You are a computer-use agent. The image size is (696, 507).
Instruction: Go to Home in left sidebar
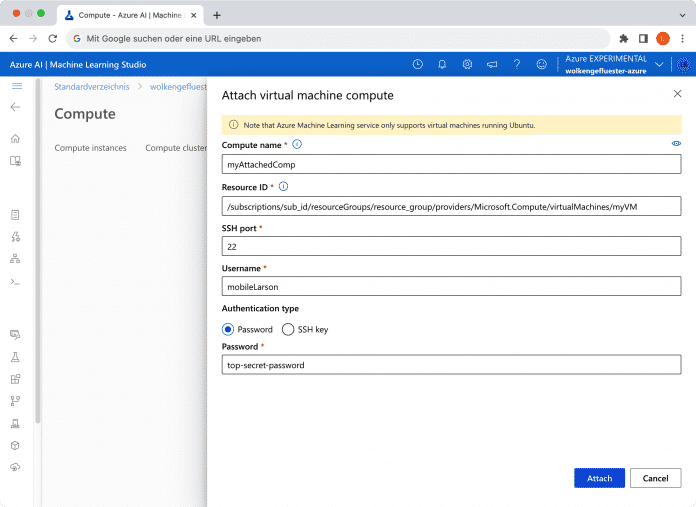point(15,138)
